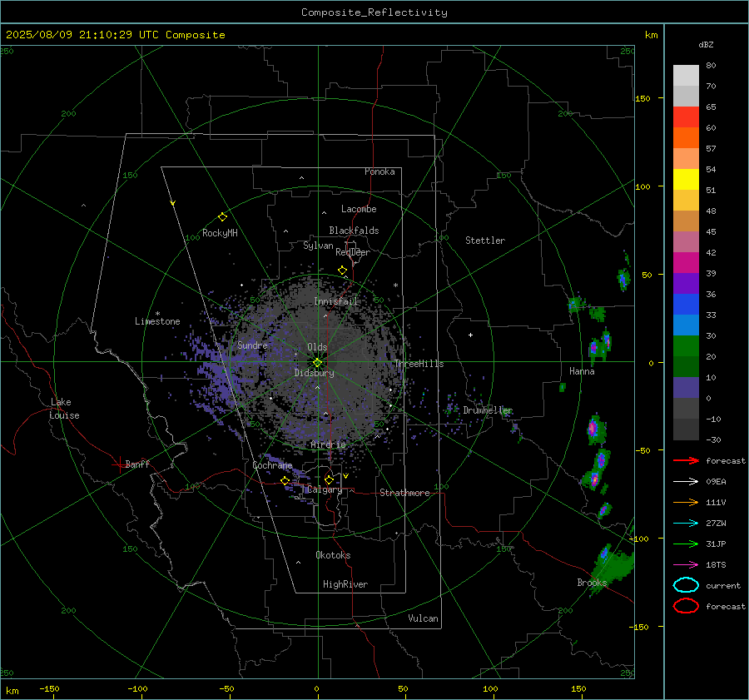This screenshot has height=700, width=749.
Task: Click the Okotoks label
Action: [x=333, y=555]
